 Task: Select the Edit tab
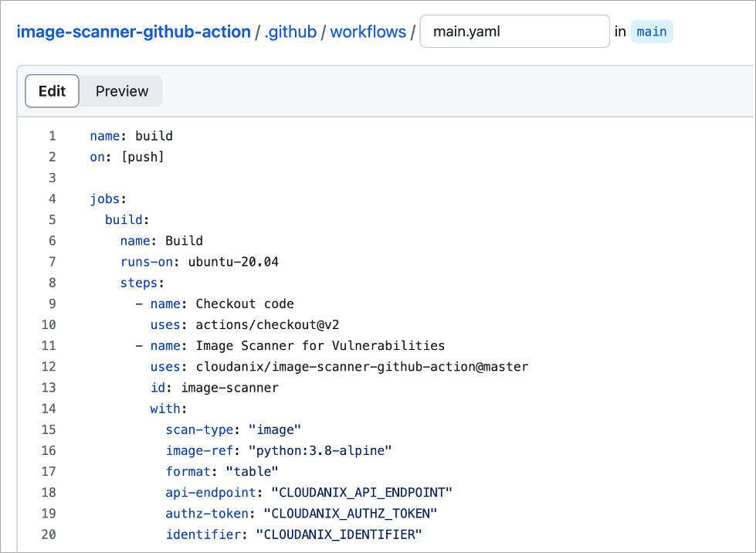pos(52,91)
